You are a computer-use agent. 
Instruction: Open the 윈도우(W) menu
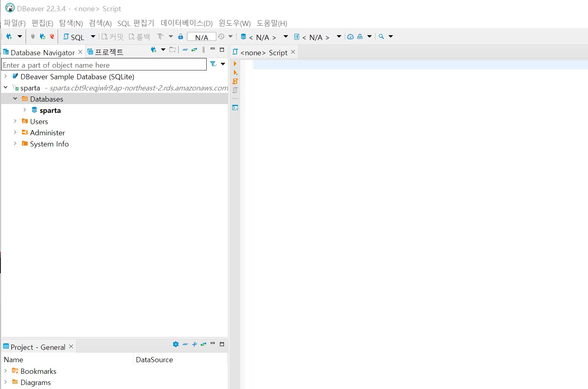coord(235,23)
